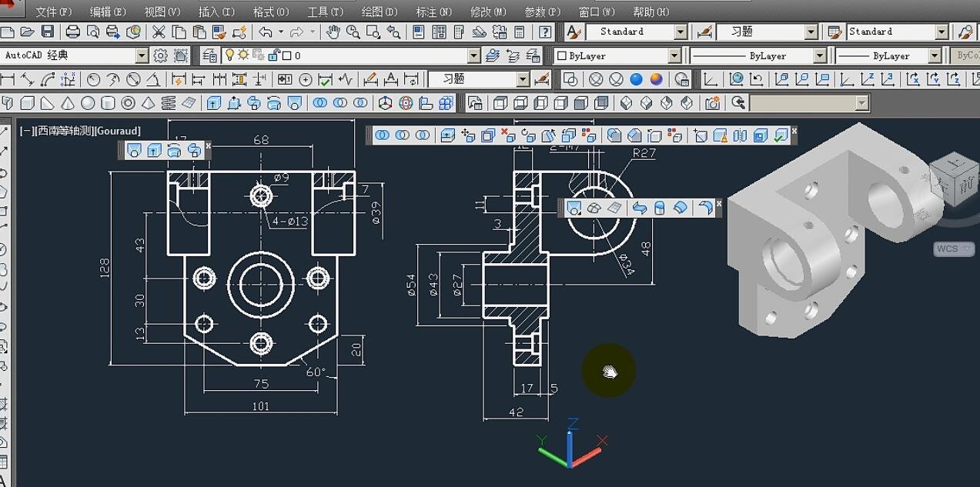
Task: Select the Cone solid tool
Action: click(68, 103)
